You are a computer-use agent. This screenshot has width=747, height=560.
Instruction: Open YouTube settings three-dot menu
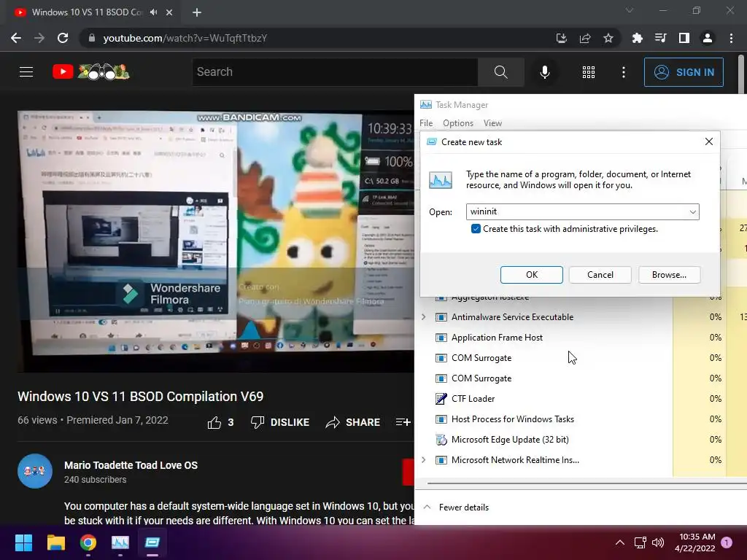[x=624, y=72]
